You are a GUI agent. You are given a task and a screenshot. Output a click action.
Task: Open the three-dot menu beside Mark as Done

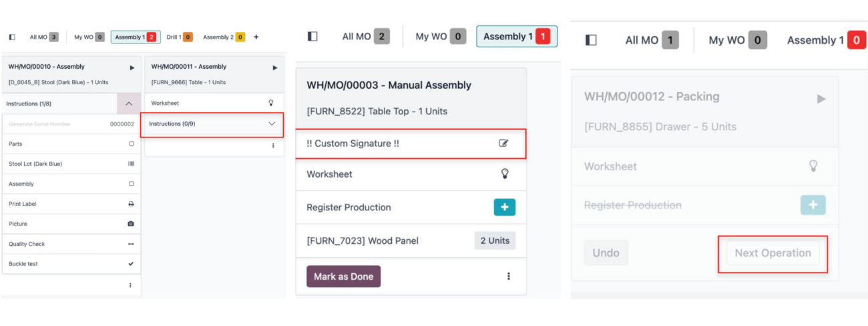(509, 277)
